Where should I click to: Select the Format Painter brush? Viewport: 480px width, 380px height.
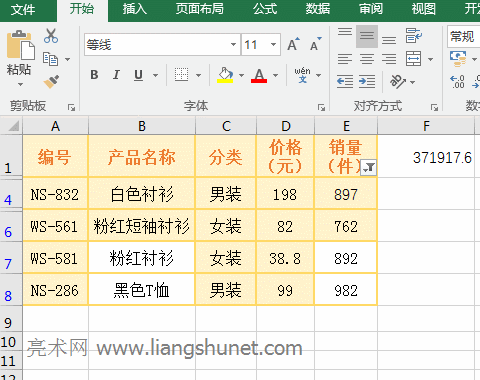51,81
